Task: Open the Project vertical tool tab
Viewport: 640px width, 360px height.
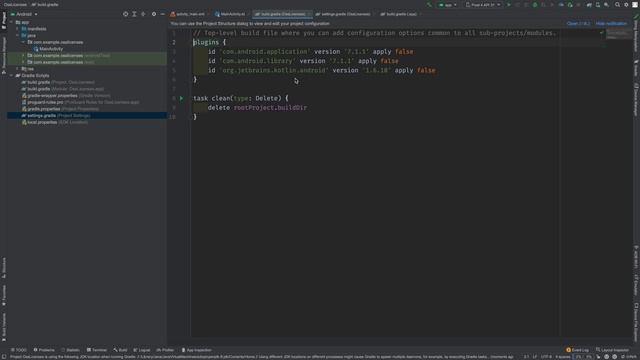Action: pyautogui.click(x=4, y=20)
